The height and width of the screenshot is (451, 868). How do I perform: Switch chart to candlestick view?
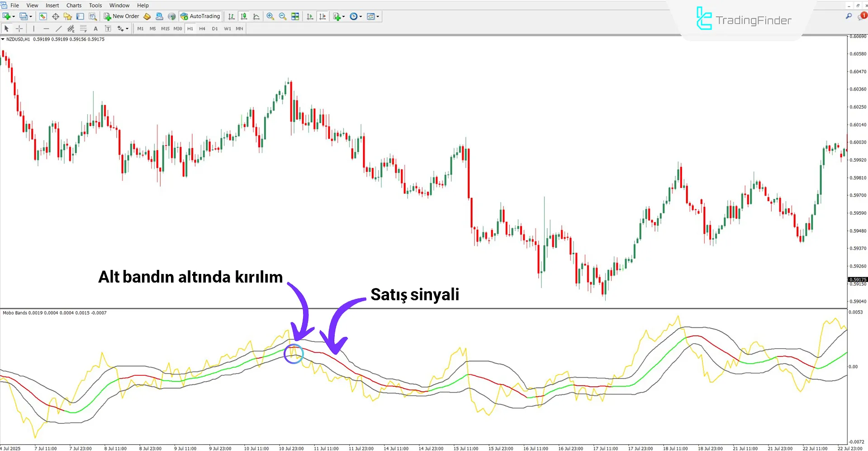coord(244,16)
